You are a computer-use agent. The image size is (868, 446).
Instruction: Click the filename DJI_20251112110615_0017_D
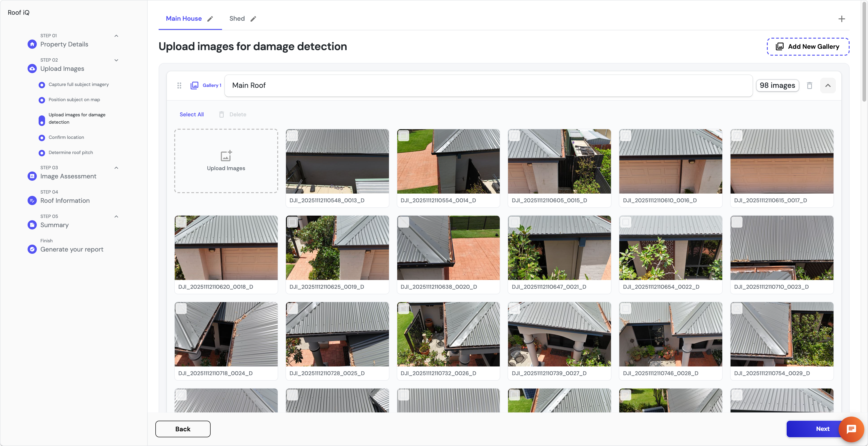tap(770, 200)
